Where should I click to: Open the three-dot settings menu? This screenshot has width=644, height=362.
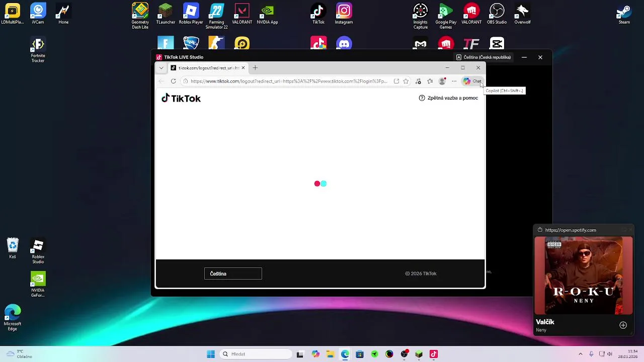[454, 81]
